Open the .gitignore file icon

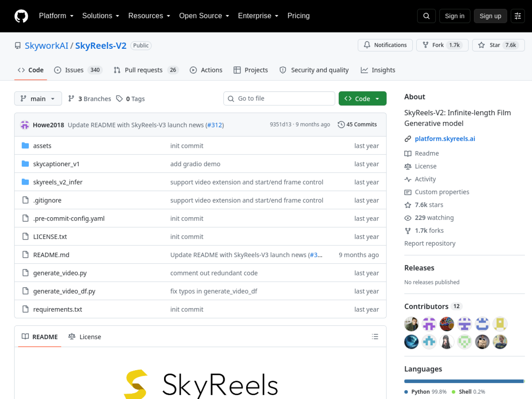pos(25,200)
